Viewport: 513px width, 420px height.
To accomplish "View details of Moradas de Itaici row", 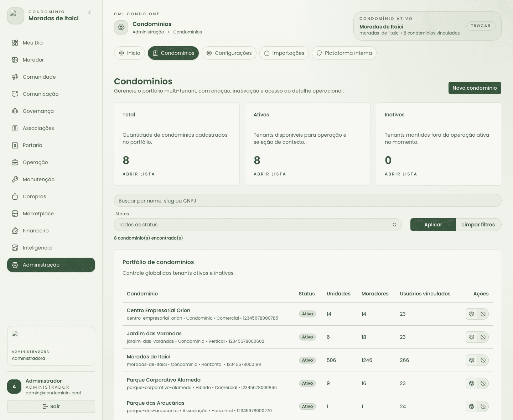I will (472, 360).
